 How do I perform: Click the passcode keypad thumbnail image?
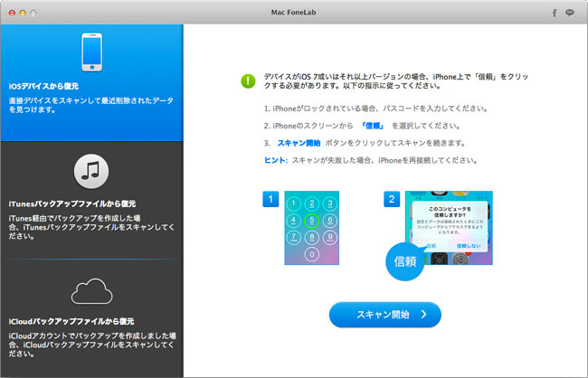click(x=312, y=228)
